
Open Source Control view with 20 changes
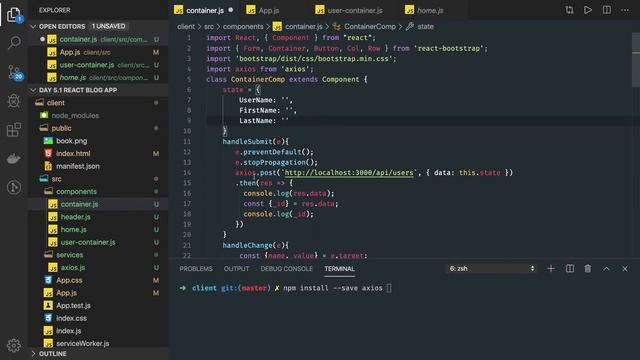click(14, 72)
